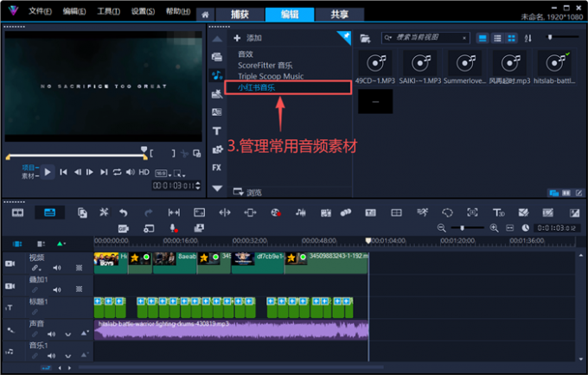The width and height of the screenshot is (588, 375).
Task: Focus the library search field
Action: tap(425, 37)
